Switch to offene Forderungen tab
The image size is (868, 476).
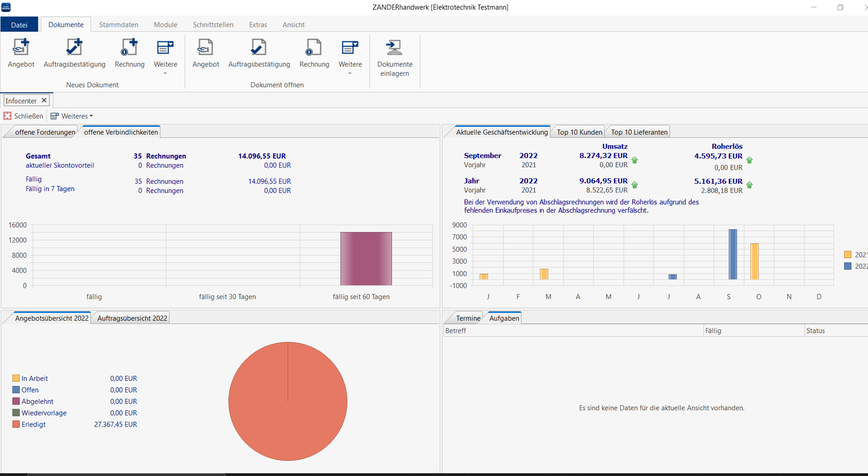tap(45, 132)
